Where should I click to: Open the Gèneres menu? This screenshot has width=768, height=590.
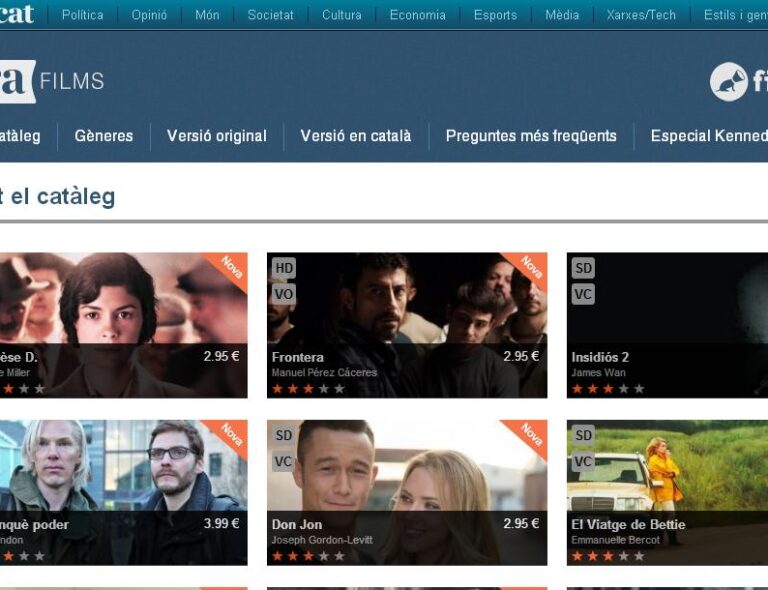coord(103,136)
